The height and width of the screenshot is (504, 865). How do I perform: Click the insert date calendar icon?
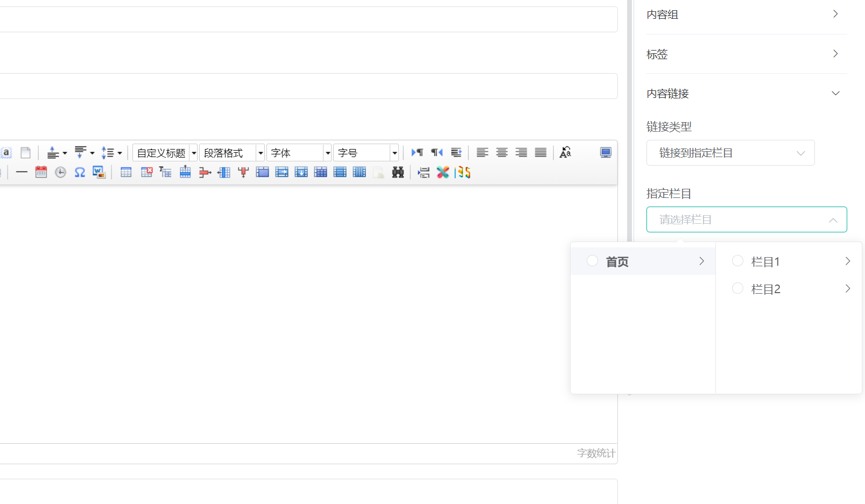tap(41, 172)
